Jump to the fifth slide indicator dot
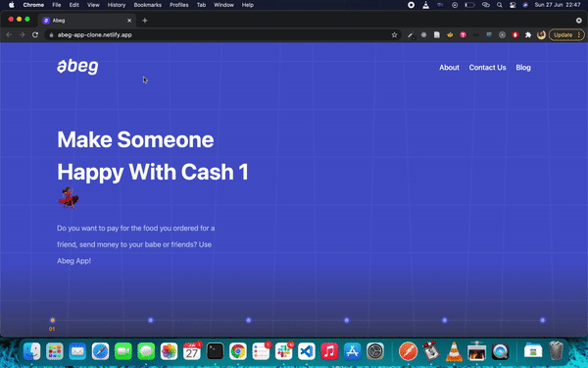 [x=444, y=320]
